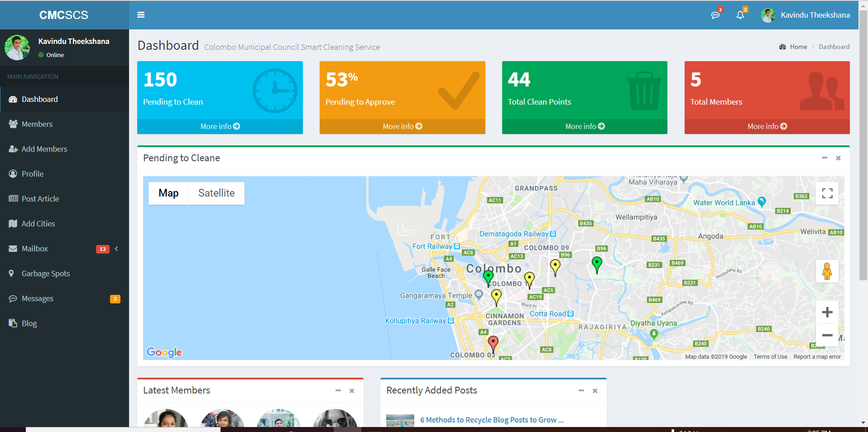Open Members in sidebar
The height and width of the screenshot is (432, 868).
pos(64,124)
